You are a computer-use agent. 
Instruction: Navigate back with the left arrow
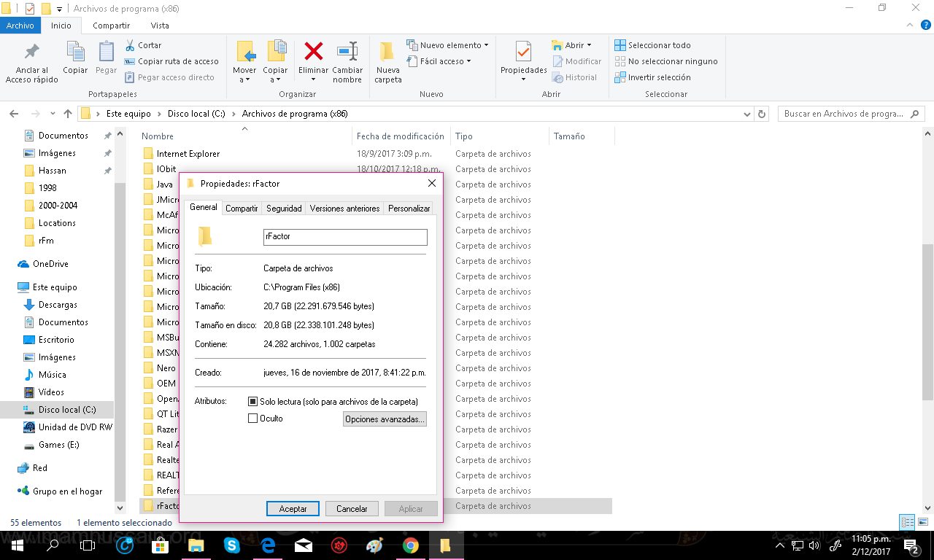point(13,114)
